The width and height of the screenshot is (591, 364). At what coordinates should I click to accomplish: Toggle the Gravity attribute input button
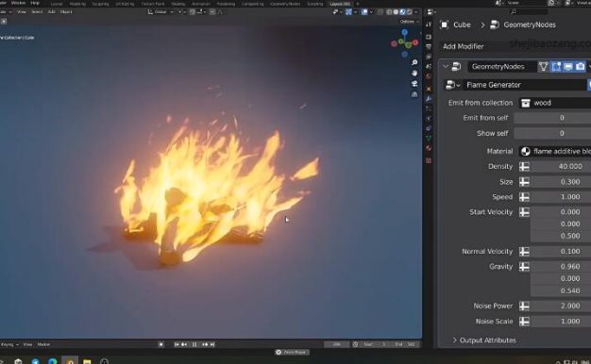[x=524, y=267]
